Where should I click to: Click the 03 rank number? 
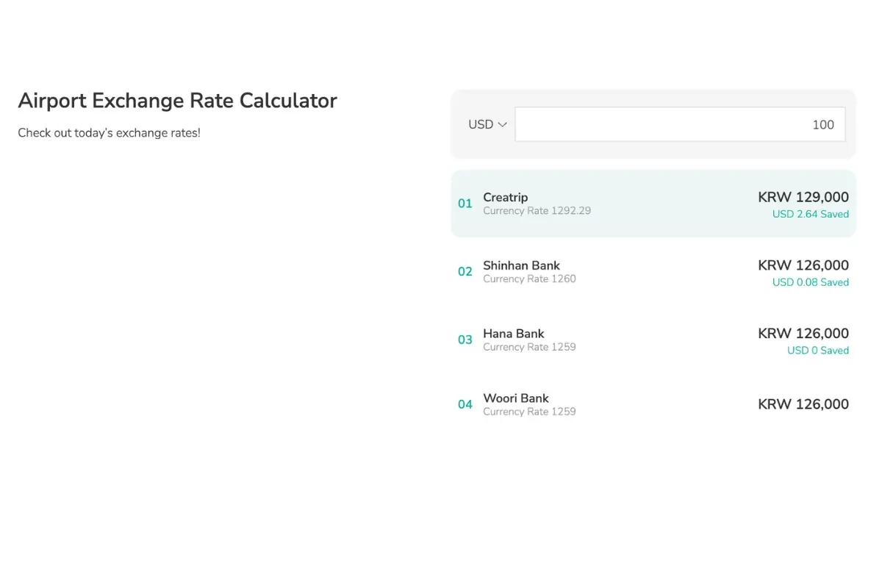tap(465, 340)
